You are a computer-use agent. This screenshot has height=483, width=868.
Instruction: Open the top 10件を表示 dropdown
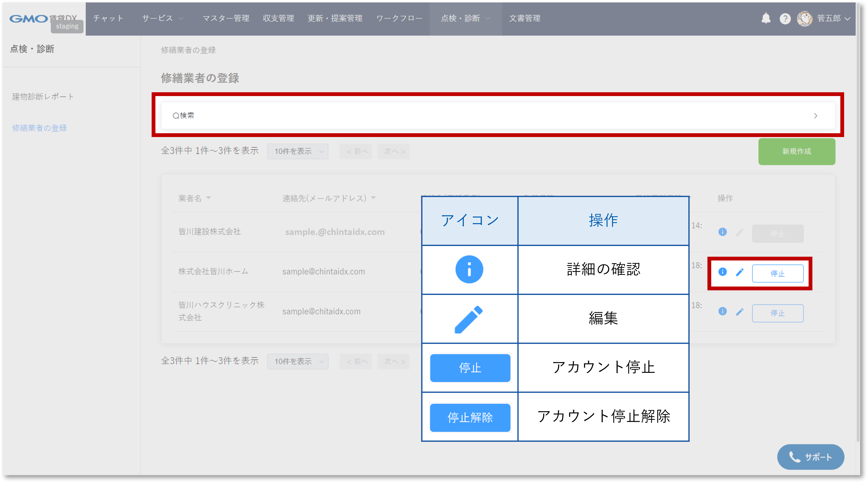click(298, 151)
